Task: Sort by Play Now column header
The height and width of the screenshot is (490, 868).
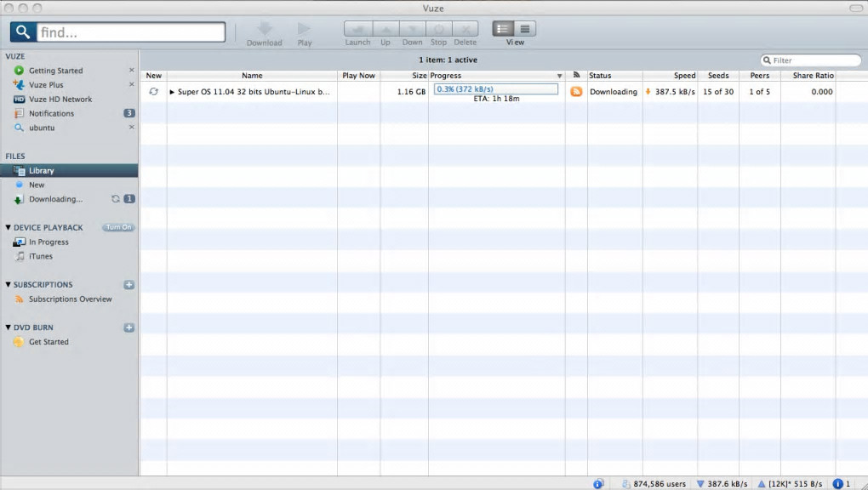Action: coord(359,76)
